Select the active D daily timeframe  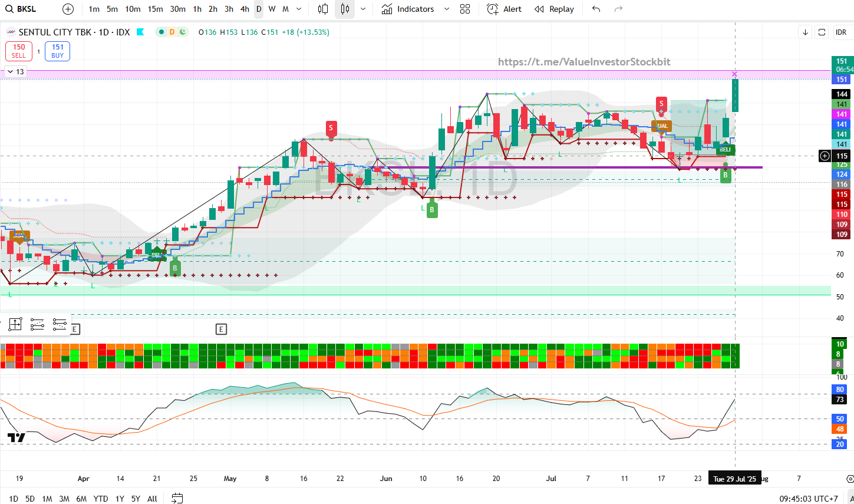259,9
